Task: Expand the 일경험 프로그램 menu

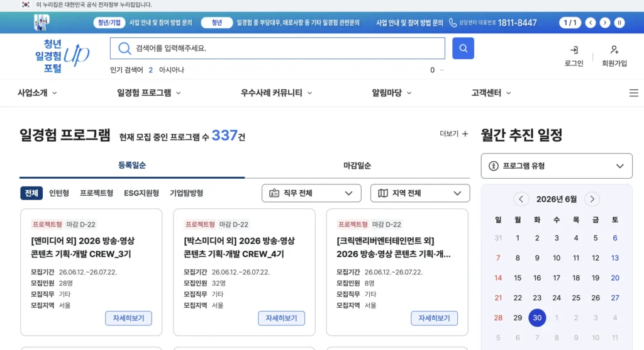Action: [148, 93]
